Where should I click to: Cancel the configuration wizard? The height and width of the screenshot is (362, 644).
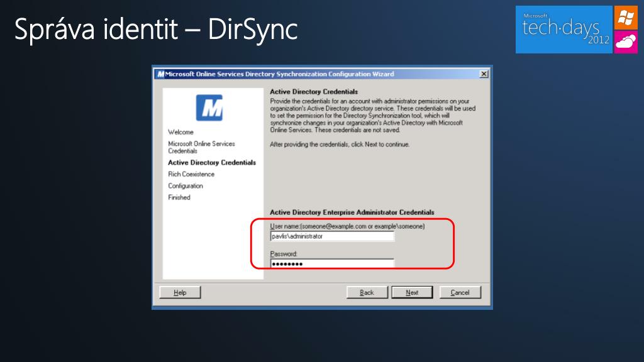(460, 292)
